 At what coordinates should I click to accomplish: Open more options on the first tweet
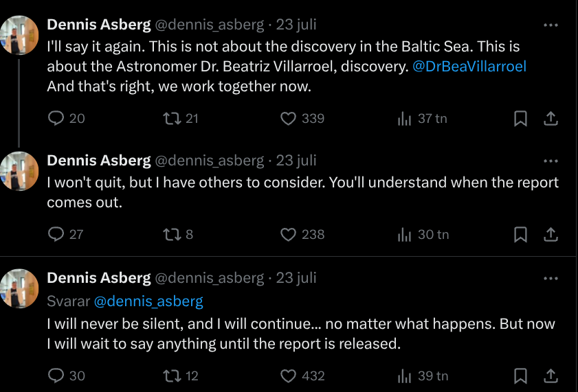point(551,25)
